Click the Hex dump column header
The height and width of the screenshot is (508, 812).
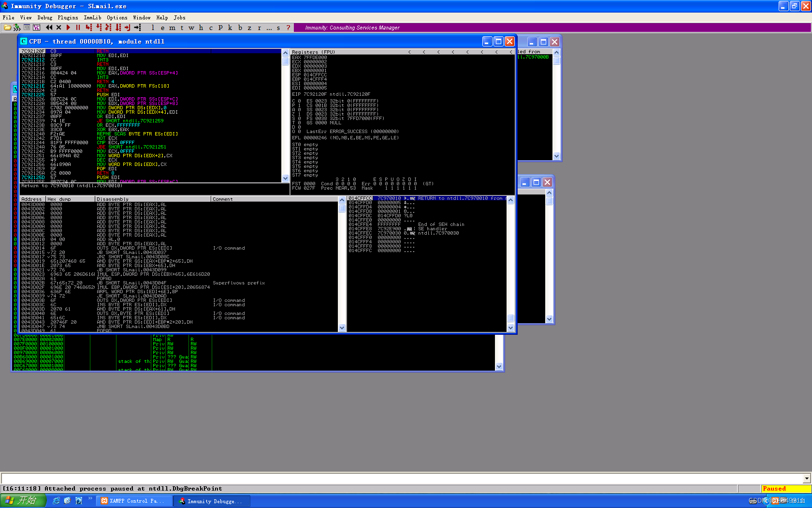[x=70, y=199]
